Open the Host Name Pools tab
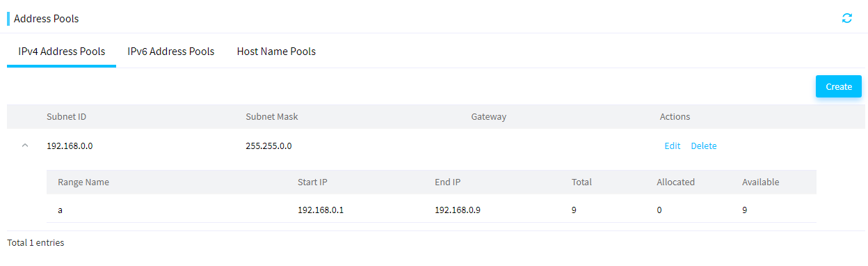The height and width of the screenshot is (266, 868). tap(276, 52)
